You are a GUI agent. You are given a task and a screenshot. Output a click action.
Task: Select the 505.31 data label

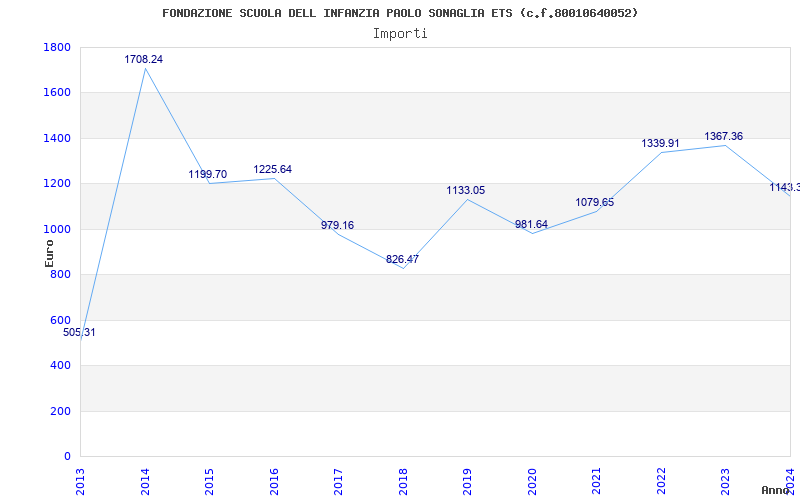(x=79, y=333)
